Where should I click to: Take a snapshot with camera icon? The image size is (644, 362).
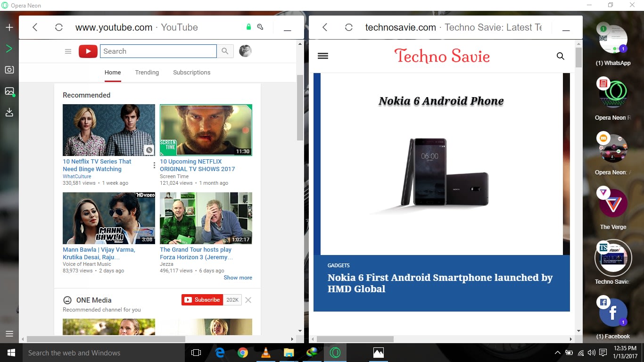click(9, 70)
